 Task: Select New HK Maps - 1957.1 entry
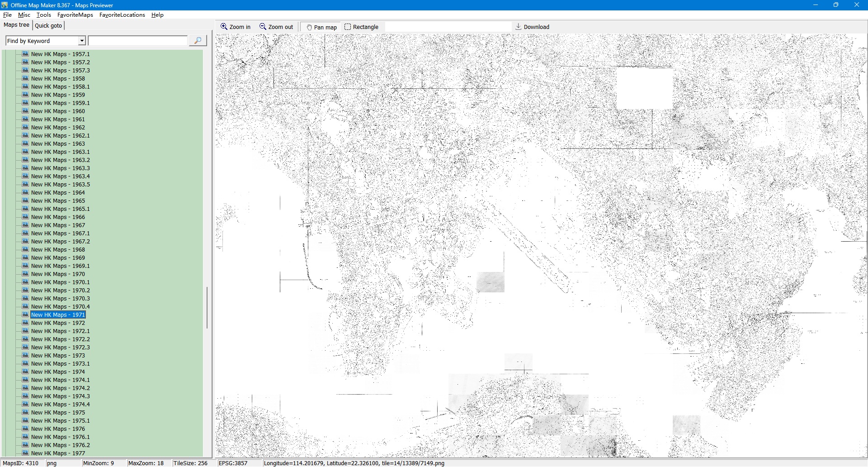pos(60,54)
